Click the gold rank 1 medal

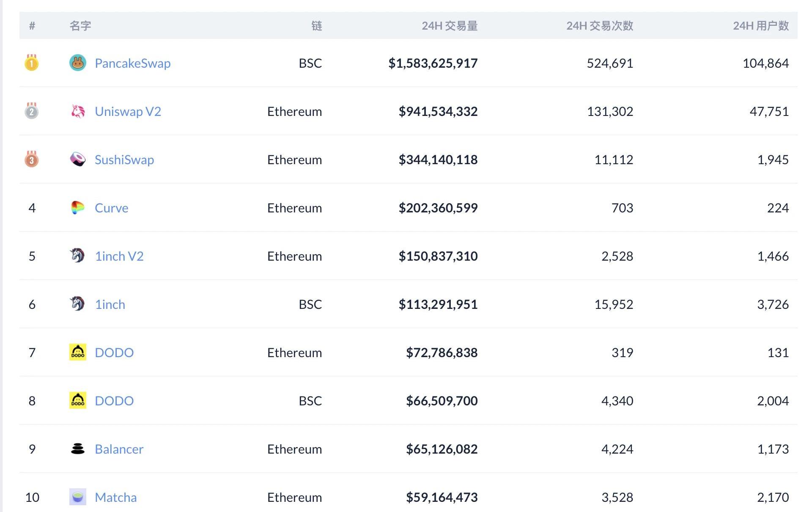(32, 63)
